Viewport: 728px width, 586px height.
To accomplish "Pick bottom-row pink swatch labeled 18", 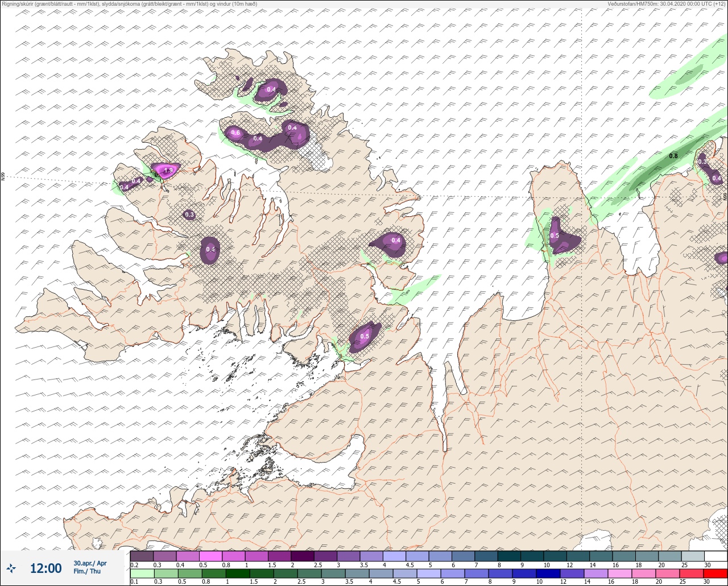I will click(x=644, y=573).
